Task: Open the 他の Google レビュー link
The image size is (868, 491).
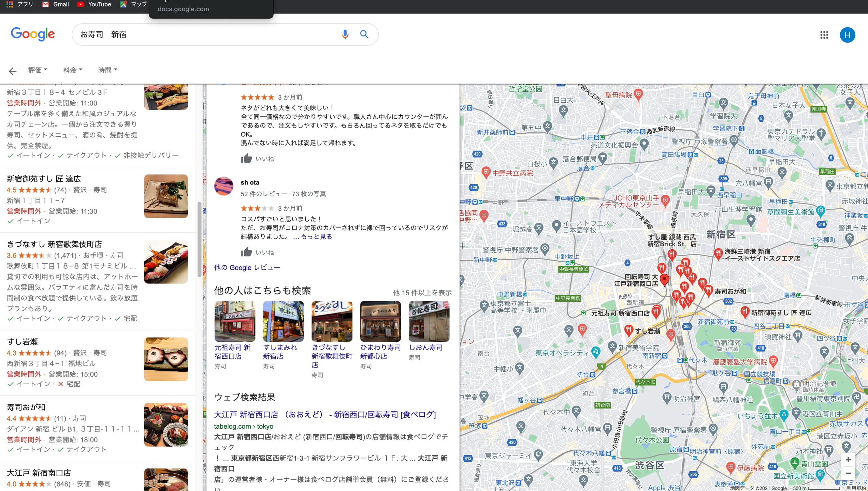Action: pyautogui.click(x=247, y=267)
